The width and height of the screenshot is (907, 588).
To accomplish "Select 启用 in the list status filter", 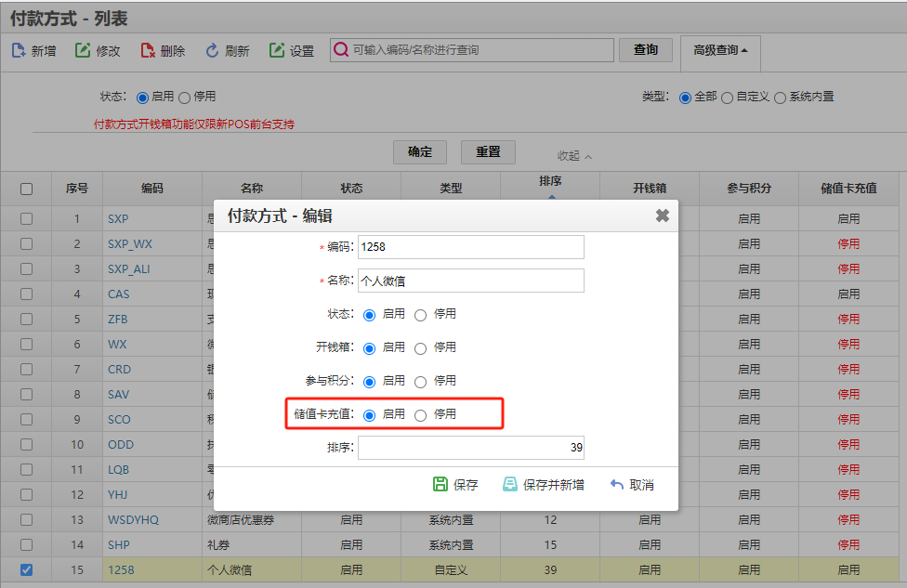I will [142, 98].
